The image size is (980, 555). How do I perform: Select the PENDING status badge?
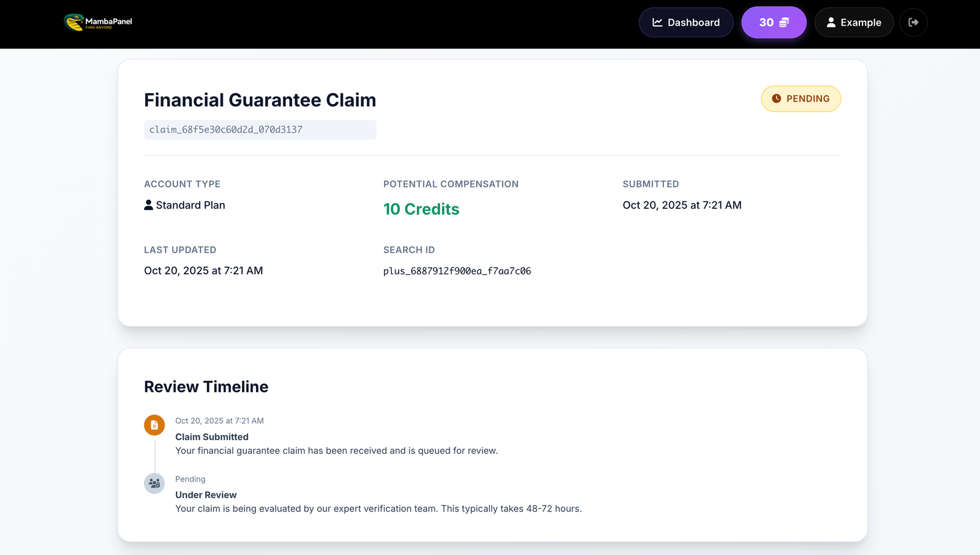[x=801, y=98]
